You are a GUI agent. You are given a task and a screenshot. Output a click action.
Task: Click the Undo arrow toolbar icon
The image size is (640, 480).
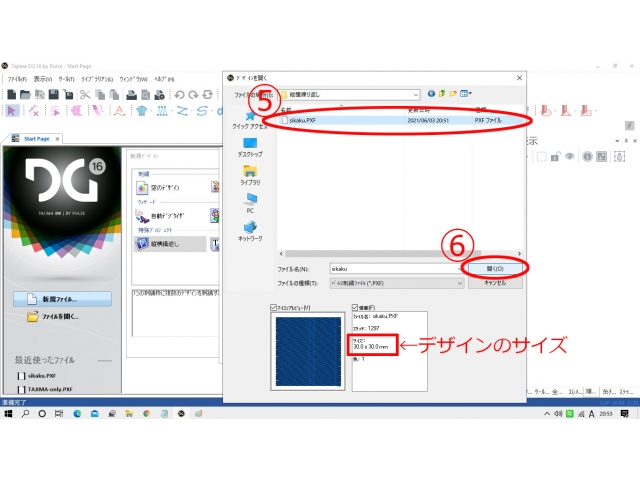pyautogui.click(x=179, y=95)
